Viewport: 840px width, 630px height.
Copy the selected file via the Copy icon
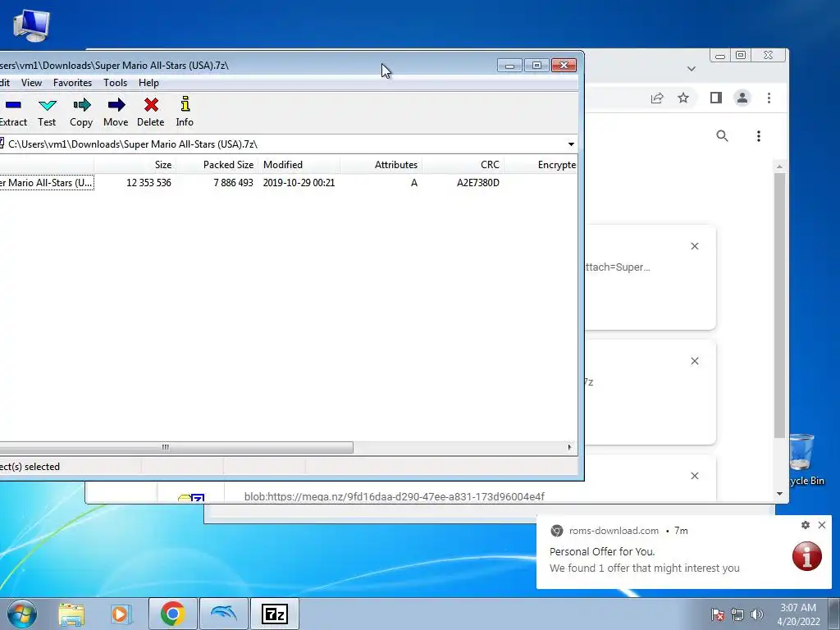pos(81,112)
